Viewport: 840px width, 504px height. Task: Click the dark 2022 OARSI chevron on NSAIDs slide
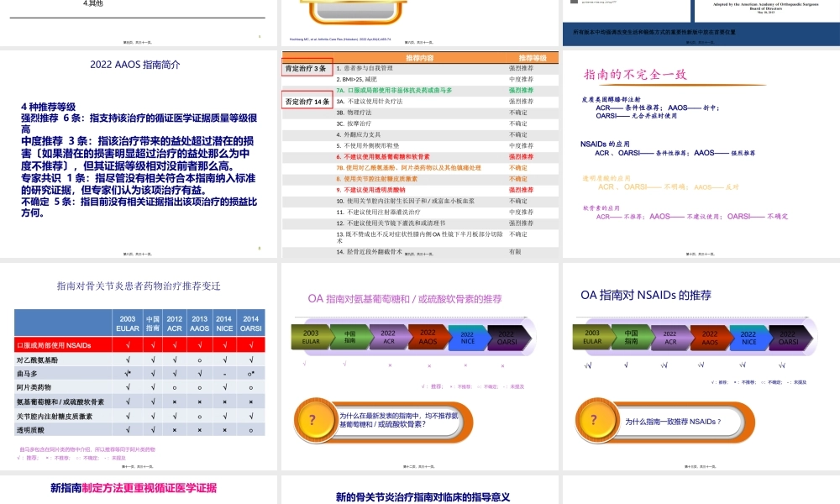(790, 335)
